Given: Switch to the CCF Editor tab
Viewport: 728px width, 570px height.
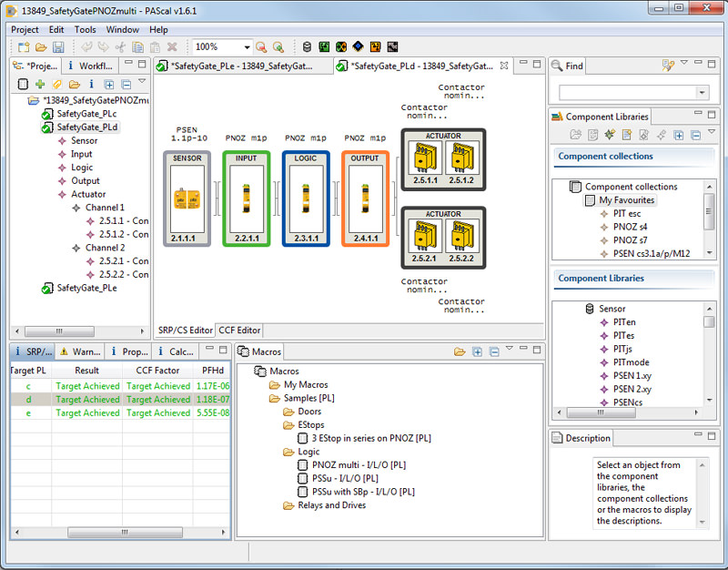Looking at the screenshot, I should (x=239, y=330).
